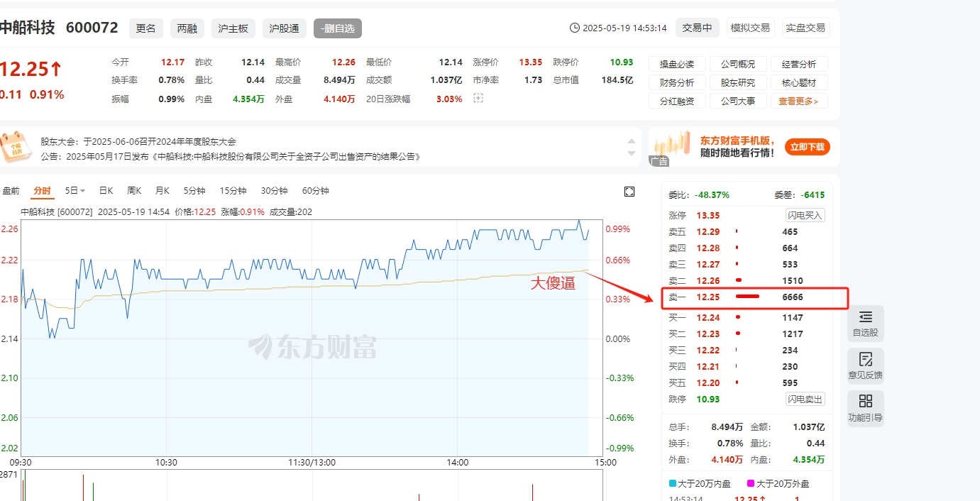980x501 pixels.
Task: Click the 09:30 time axis label
Action: 21,462
